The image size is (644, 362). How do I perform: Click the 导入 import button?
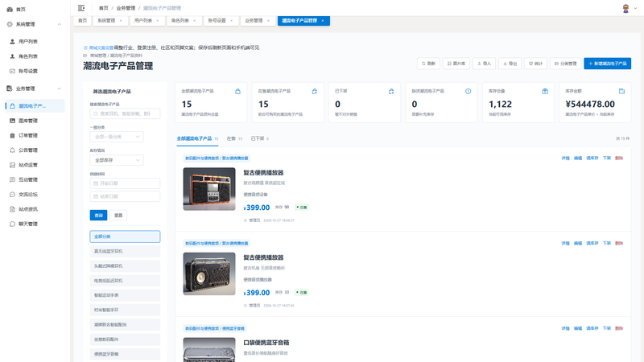point(485,64)
